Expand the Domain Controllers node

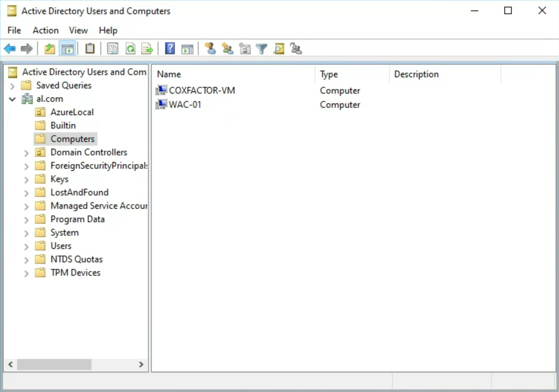point(26,153)
